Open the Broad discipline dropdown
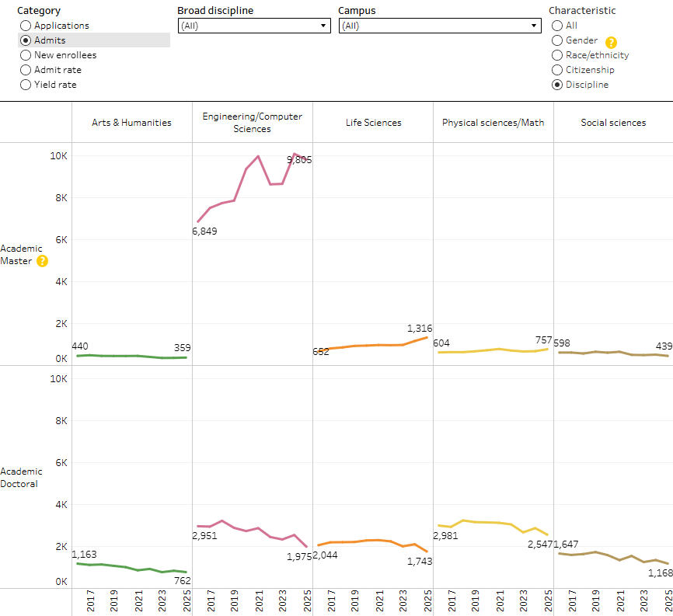 [x=254, y=26]
